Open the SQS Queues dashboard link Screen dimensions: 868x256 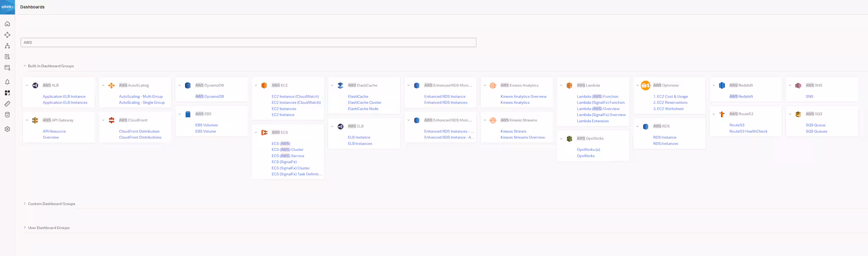(816, 131)
